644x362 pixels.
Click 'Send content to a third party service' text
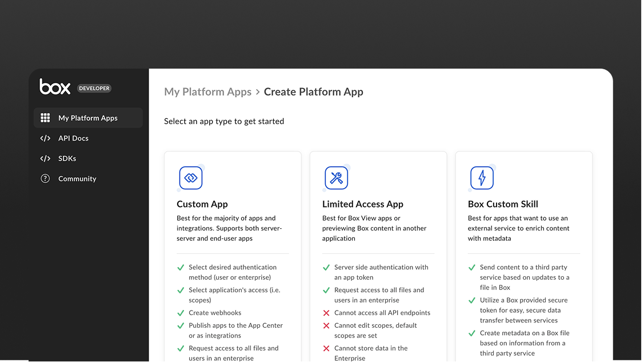pyautogui.click(x=525, y=277)
